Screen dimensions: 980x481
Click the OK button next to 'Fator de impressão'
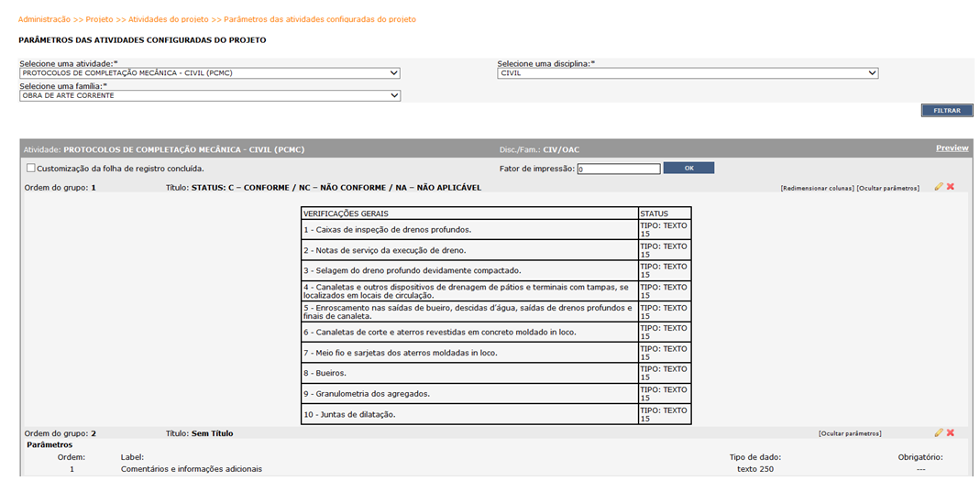pos(688,168)
